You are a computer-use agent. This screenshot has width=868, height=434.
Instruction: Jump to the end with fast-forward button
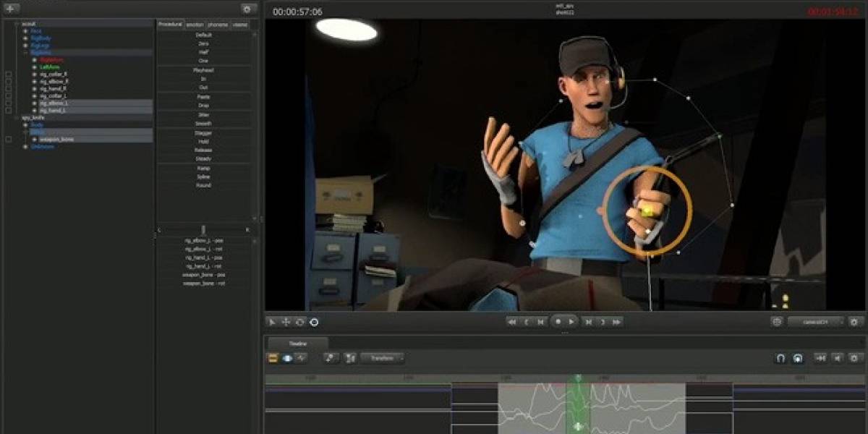coord(617,322)
